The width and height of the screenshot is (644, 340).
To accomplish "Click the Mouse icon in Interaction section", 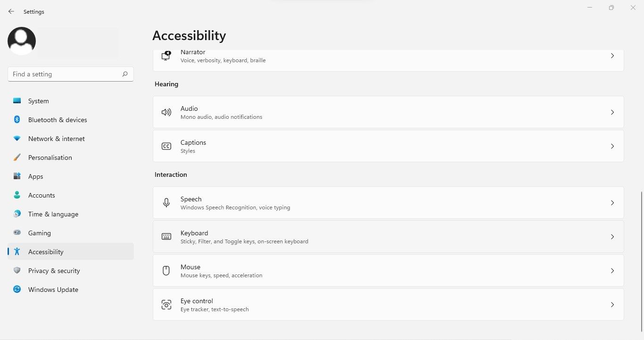I will [166, 271].
